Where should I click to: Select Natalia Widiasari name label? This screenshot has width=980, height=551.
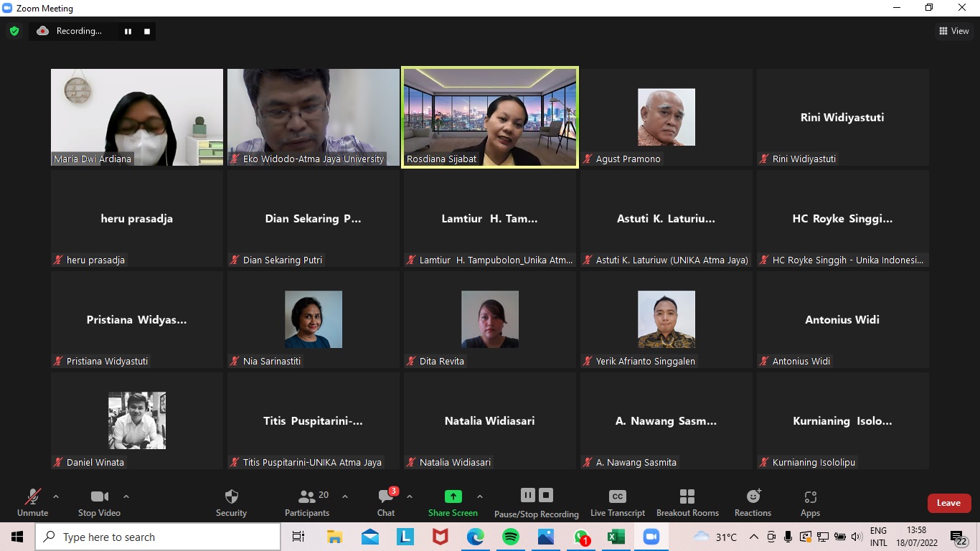[x=456, y=463]
